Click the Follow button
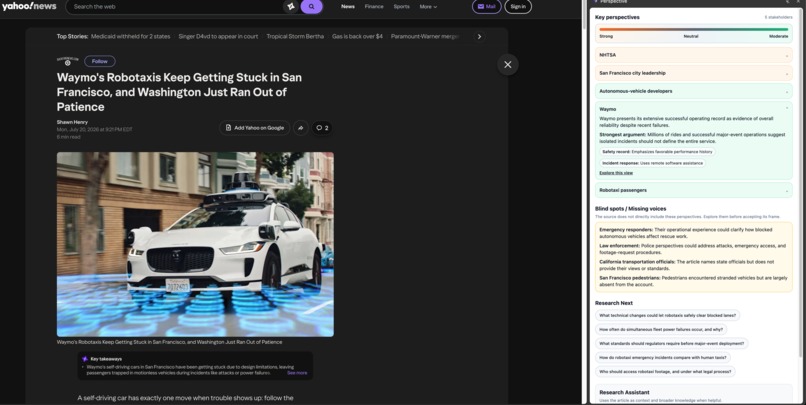The width and height of the screenshot is (806, 405). click(100, 61)
